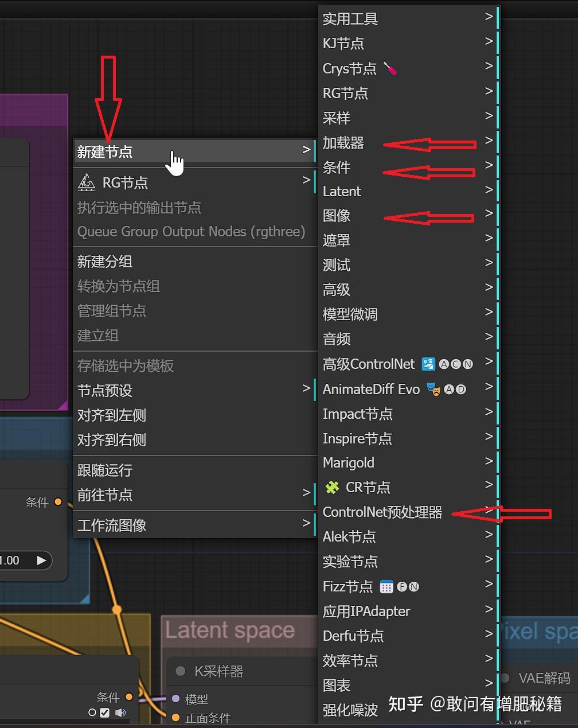Click the calendar icon beside Fizz节点
This screenshot has width=578, height=728.
tap(386, 586)
